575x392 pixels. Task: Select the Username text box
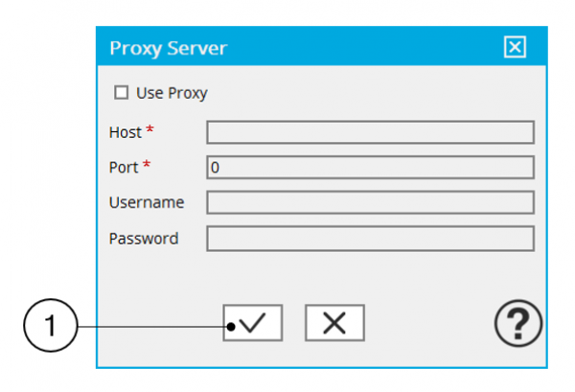click(x=370, y=202)
